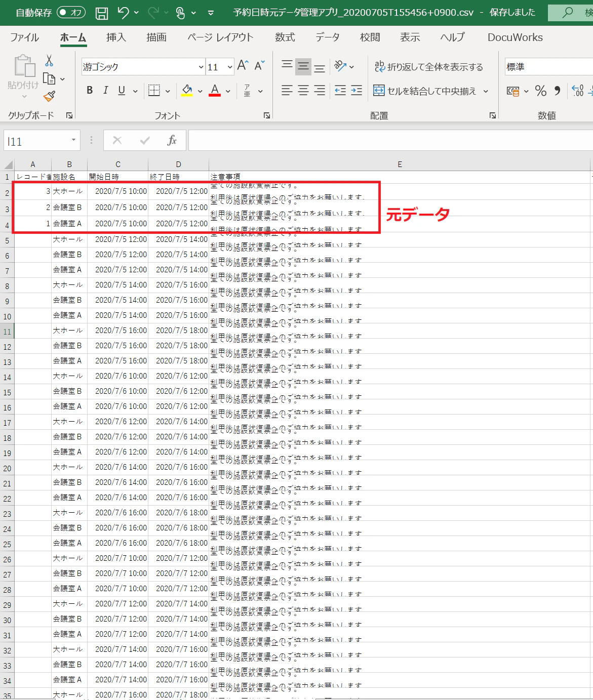Expand merge cells dropdown arrow
The image size is (593, 700).
(486, 91)
